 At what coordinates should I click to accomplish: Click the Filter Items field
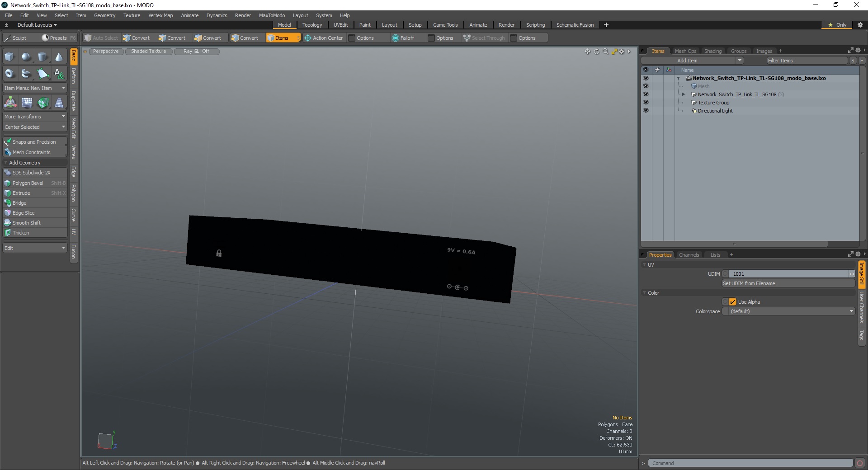807,61
